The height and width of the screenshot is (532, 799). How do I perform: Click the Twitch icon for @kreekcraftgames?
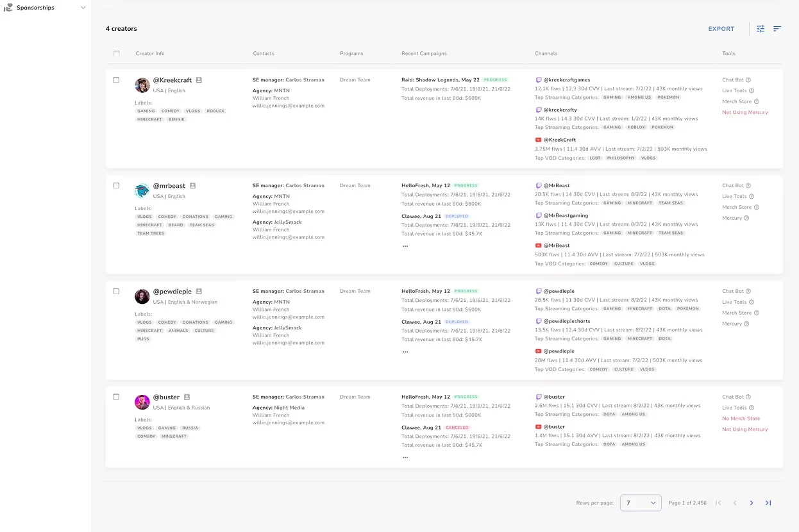pyautogui.click(x=539, y=80)
